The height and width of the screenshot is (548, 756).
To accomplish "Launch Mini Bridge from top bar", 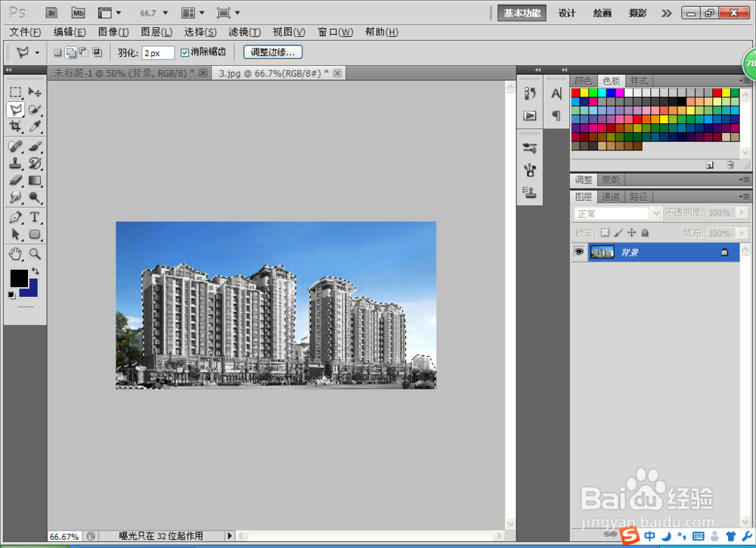I will click(x=78, y=13).
